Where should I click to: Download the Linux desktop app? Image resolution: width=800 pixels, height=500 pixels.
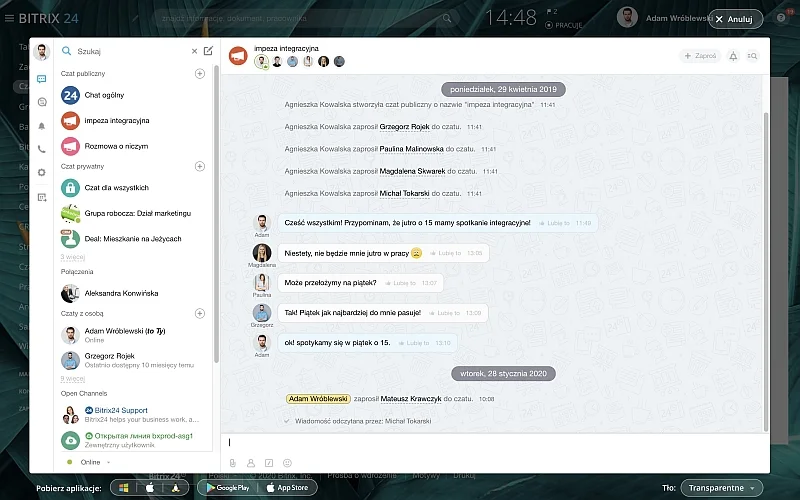(x=176, y=488)
